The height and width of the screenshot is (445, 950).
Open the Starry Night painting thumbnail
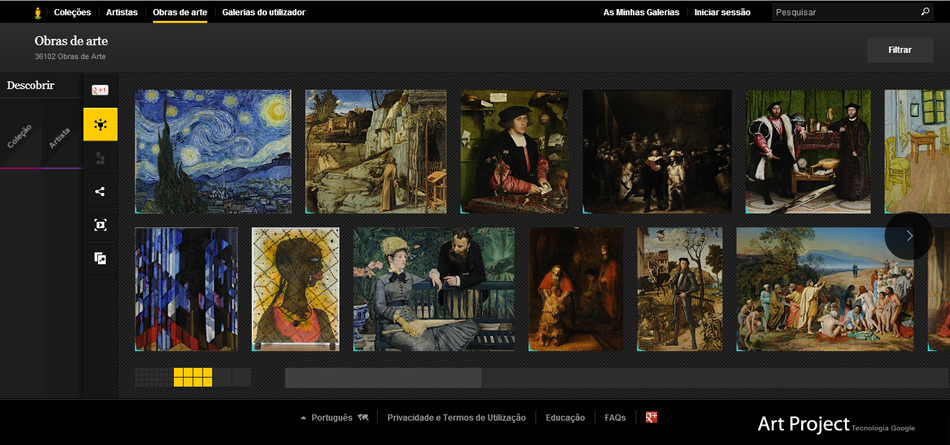click(213, 152)
